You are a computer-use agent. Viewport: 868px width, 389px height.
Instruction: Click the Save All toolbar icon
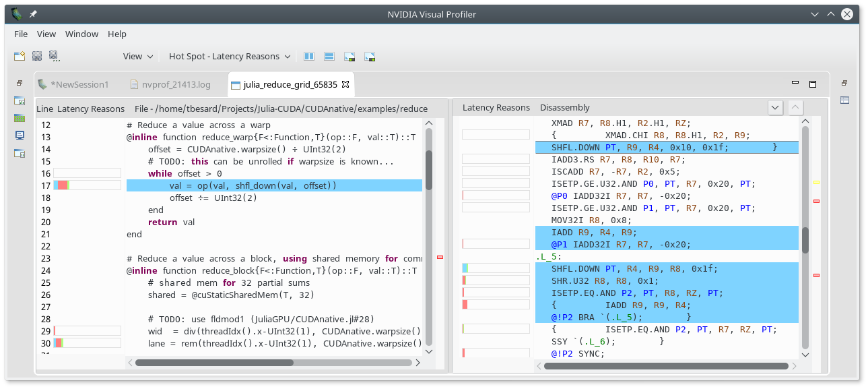55,57
